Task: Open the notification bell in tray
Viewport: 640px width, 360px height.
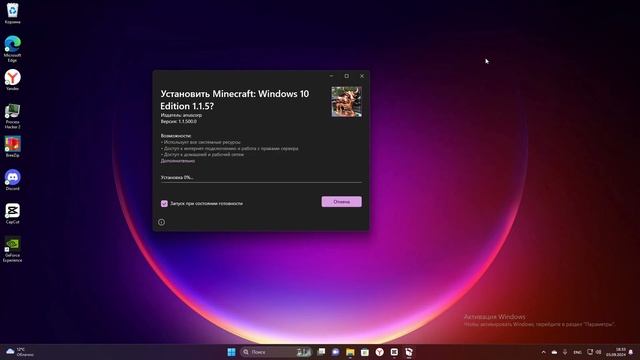Action: point(631,352)
